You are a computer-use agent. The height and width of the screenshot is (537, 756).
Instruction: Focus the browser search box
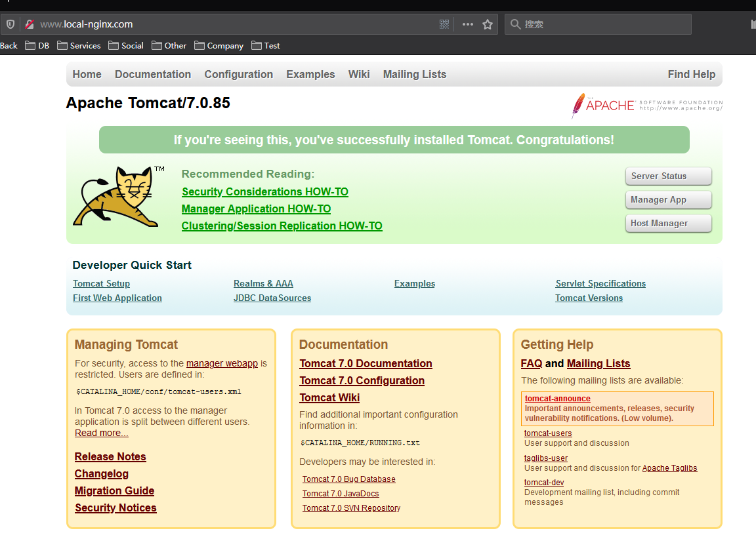click(x=604, y=24)
